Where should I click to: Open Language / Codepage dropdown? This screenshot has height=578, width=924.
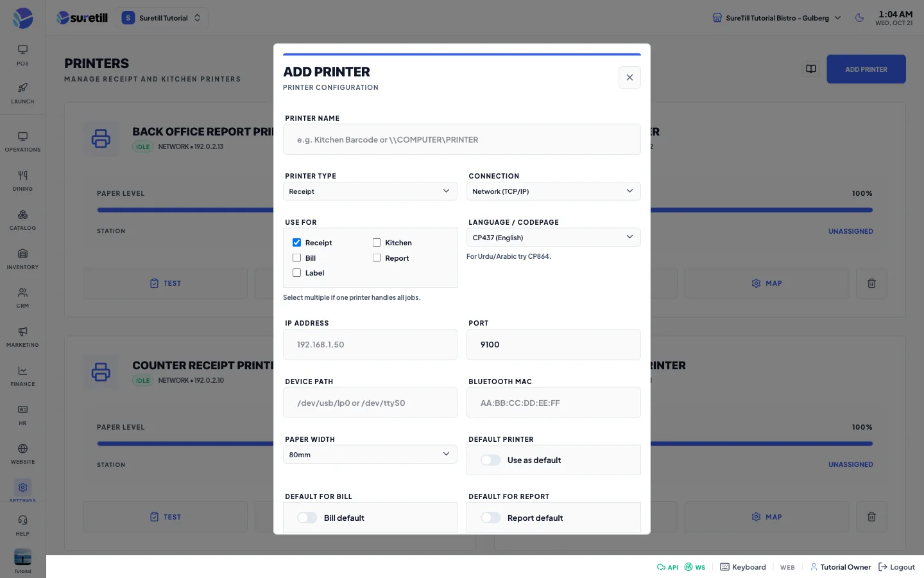(553, 238)
